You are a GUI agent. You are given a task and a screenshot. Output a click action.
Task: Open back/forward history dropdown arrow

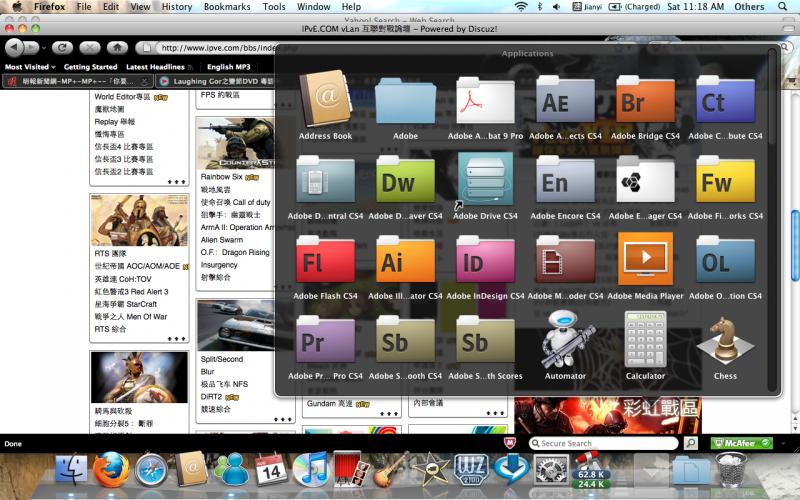pyautogui.click(x=44, y=48)
